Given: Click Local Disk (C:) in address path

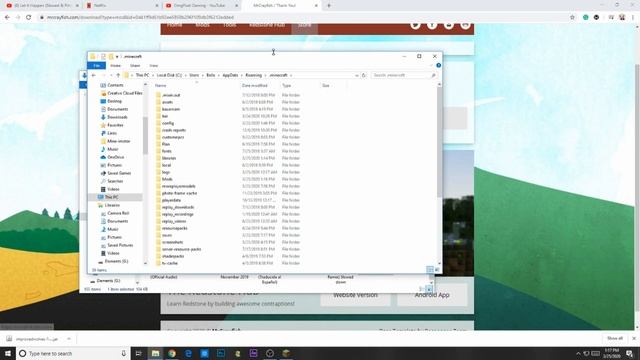Looking at the screenshot, I should [169, 75].
